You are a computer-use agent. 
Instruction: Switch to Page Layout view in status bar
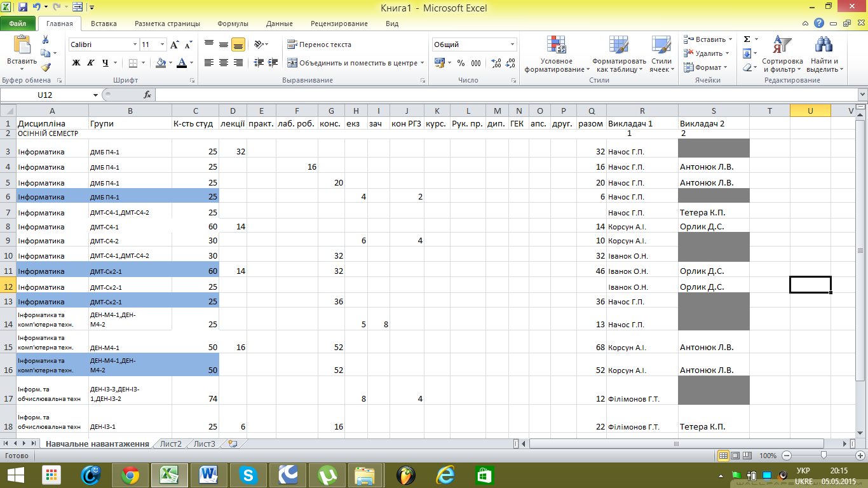tap(736, 456)
